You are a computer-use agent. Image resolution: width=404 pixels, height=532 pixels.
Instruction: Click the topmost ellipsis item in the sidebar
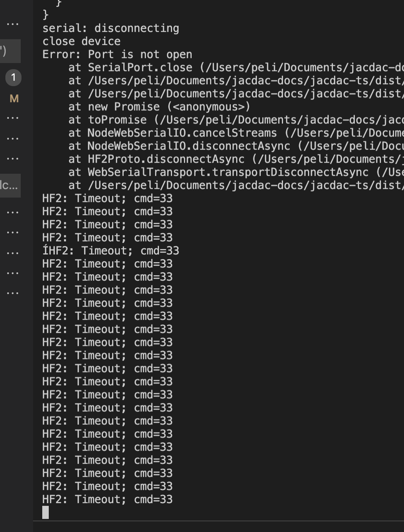pos(13,23)
